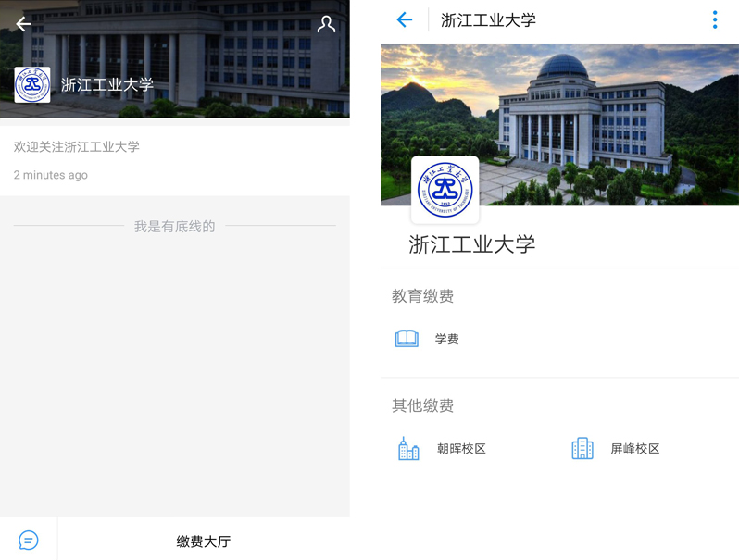Click the chat bubble icon at bottom left
The image size is (739, 560).
coord(29,540)
